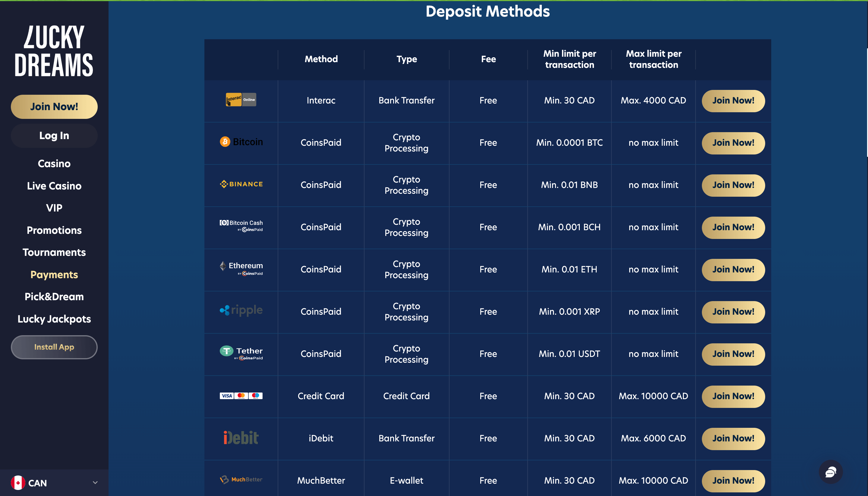Viewport: 868px width, 496px height.
Task: Click Join Now! in the Interac row
Action: [733, 101]
